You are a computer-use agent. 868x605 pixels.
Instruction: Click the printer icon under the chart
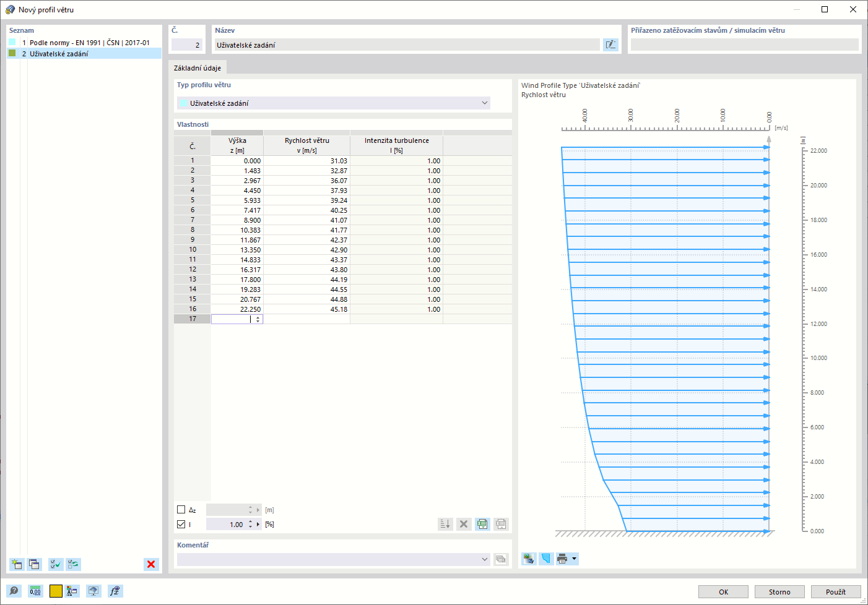(562, 559)
